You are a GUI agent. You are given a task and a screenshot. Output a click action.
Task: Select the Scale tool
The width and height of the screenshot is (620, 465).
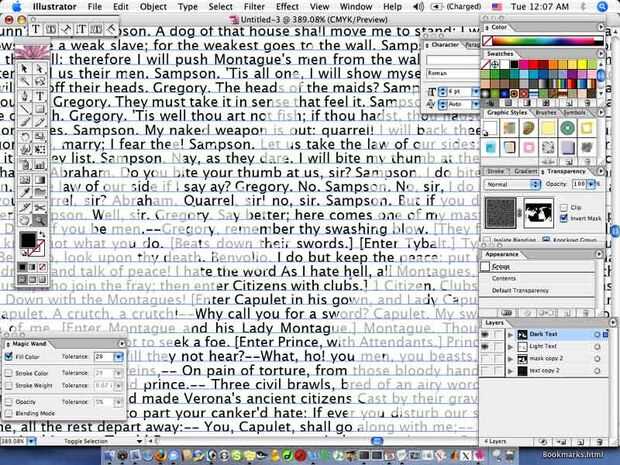coord(40,137)
